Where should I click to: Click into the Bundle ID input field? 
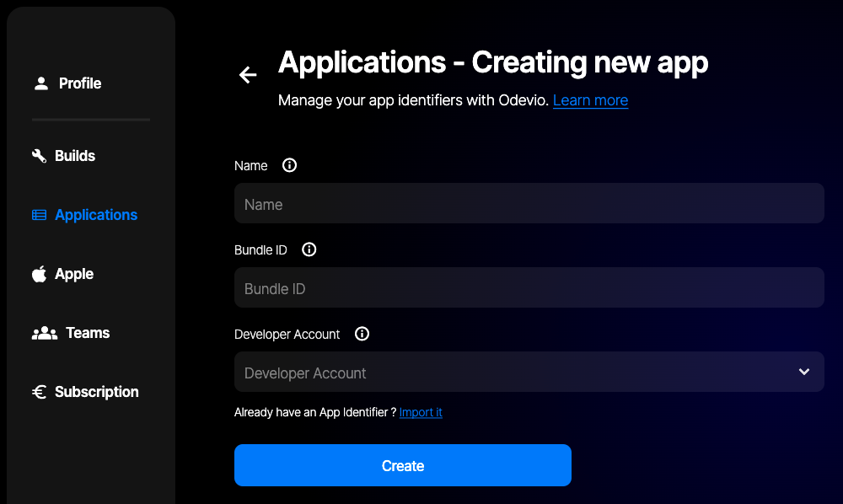[529, 287]
